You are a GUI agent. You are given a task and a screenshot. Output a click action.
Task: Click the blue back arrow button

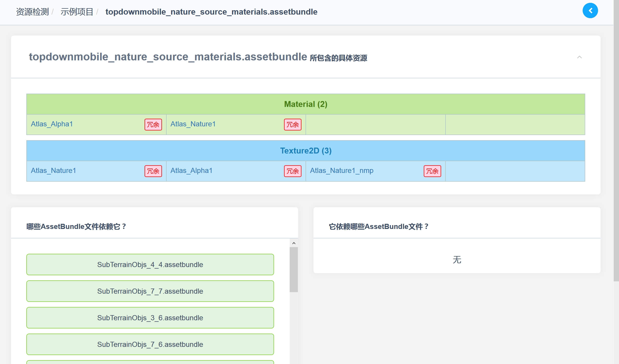(590, 11)
